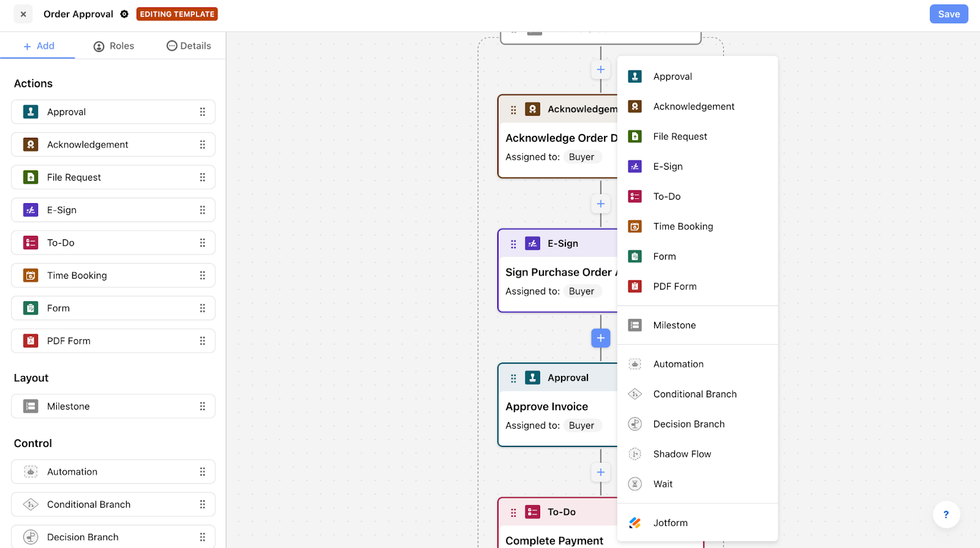
Task: Choose Jotform in the popup menu
Action: tap(697, 523)
